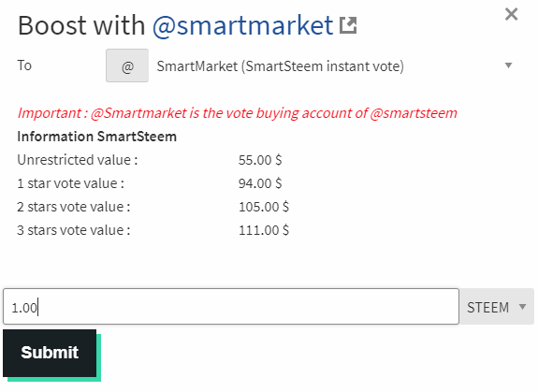
Task: Select the 94.00 $ vote value
Action: point(260,183)
